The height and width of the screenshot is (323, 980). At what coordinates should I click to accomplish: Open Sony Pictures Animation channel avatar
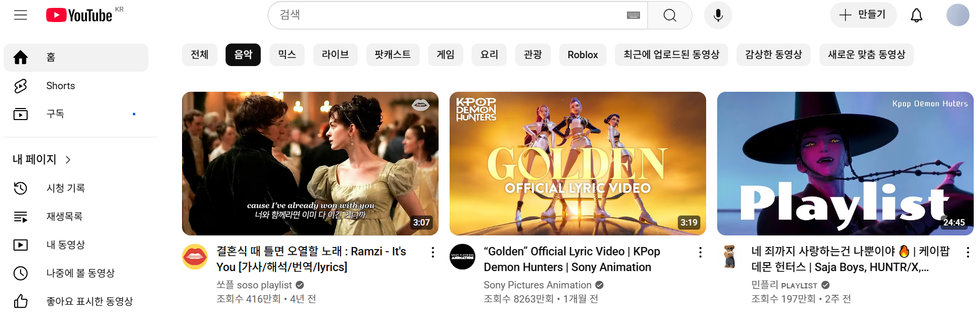click(x=462, y=256)
